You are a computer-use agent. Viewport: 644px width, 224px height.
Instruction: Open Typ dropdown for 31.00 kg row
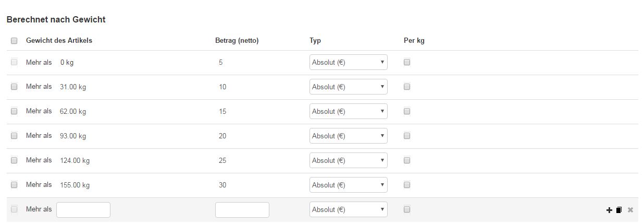(348, 87)
